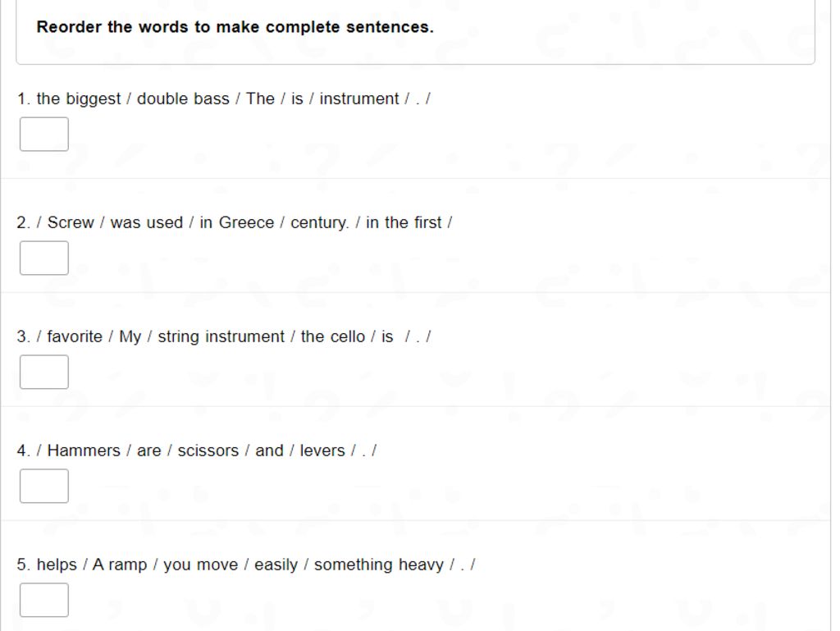This screenshot has width=840, height=631.
Task: Select the answer box for sentence 3
Action: point(44,372)
